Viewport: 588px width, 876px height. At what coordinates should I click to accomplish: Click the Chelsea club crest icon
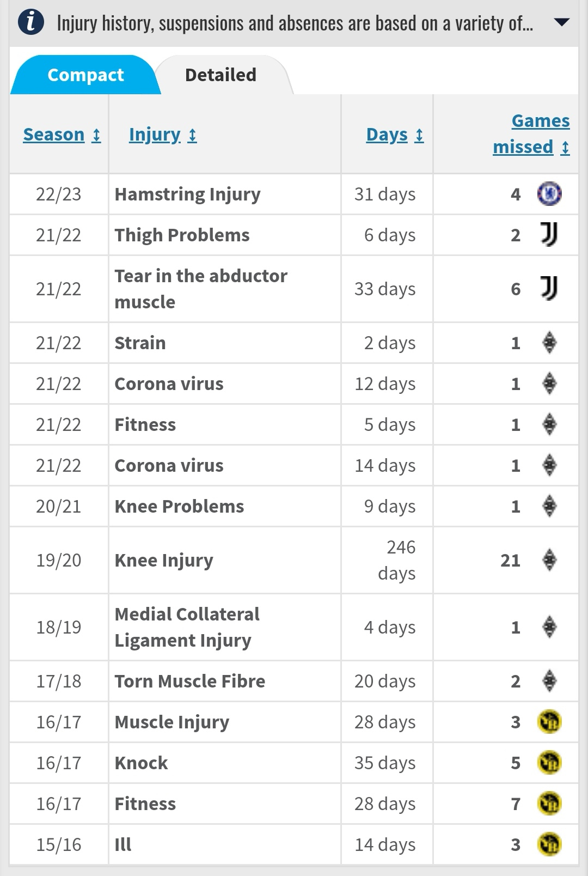click(549, 194)
